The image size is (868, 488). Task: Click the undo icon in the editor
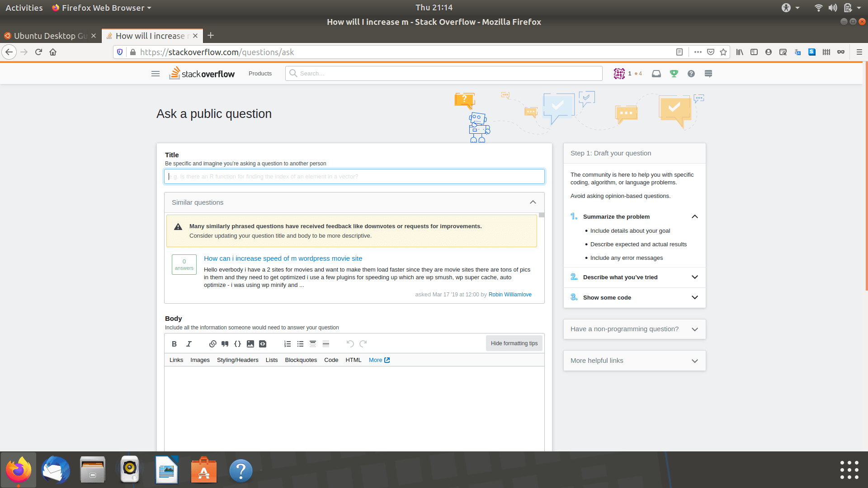pyautogui.click(x=349, y=343)
